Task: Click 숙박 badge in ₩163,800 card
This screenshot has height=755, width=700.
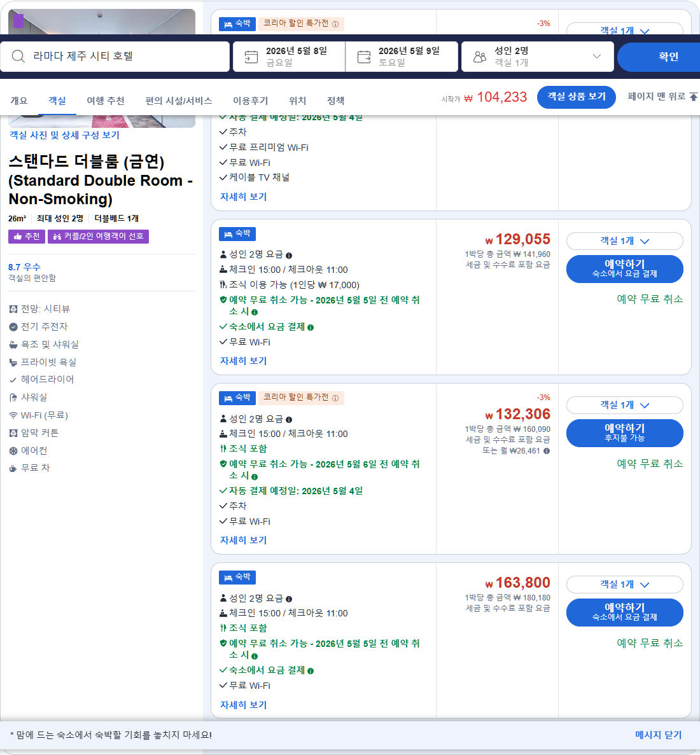Action: coord(237,578)
